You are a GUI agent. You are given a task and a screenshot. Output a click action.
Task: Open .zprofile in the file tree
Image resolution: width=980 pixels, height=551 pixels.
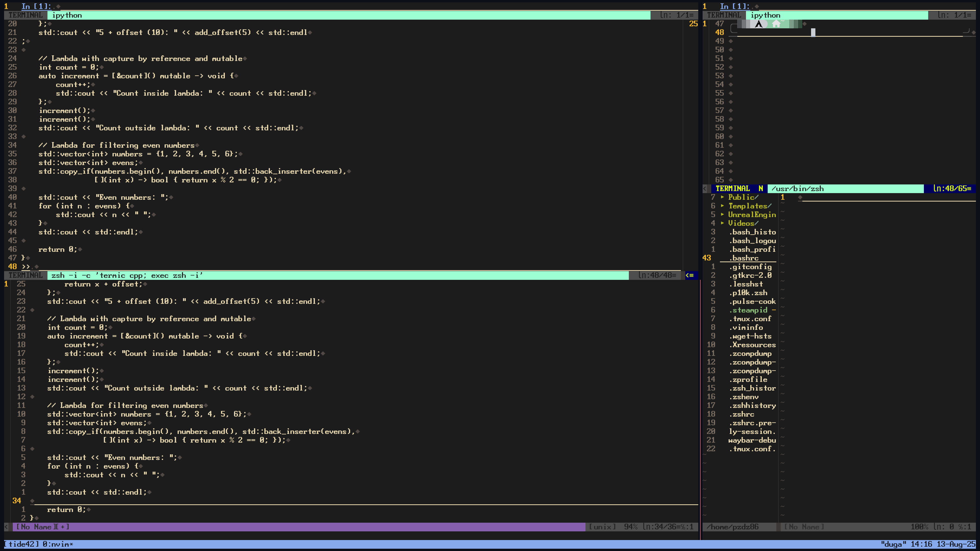pos(748,380)
